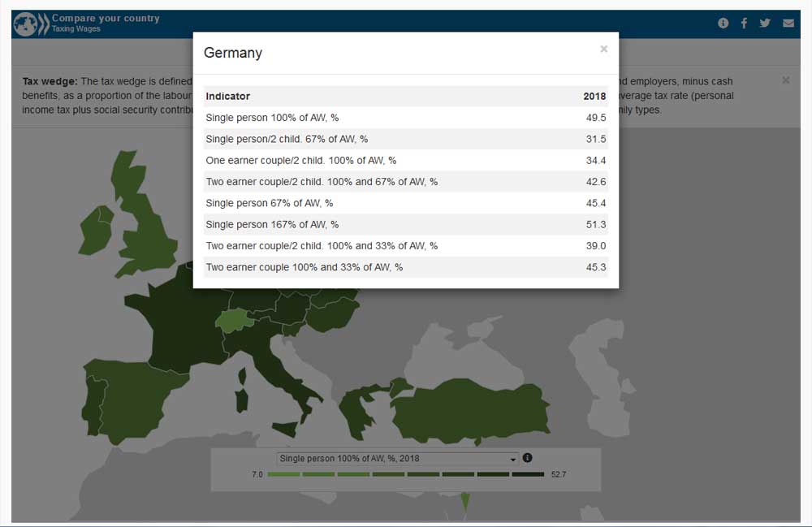Click the Compare your country title
This screenshot has height=527, width=812.
point(106,18)
